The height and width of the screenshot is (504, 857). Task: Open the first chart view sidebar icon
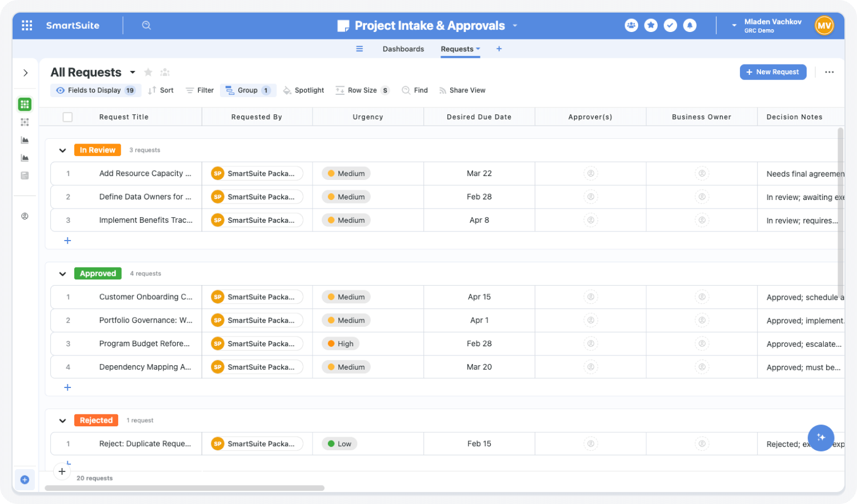pos(25,140)
